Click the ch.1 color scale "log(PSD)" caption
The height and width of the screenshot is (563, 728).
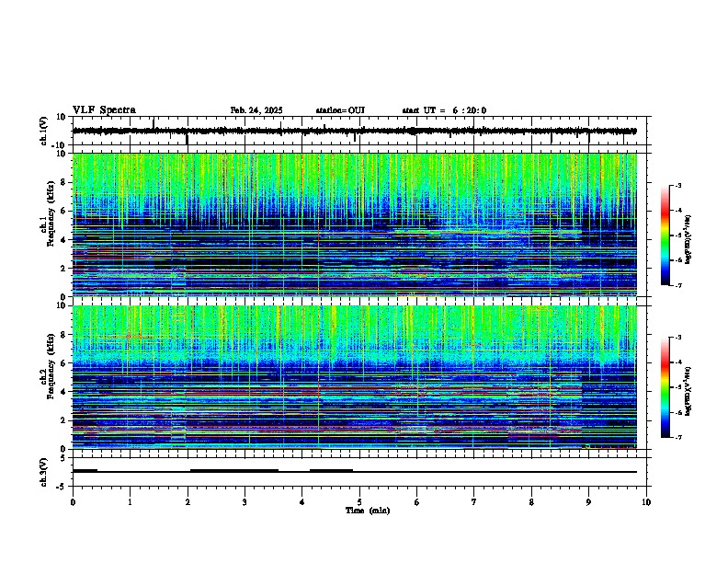click(688, 240)
